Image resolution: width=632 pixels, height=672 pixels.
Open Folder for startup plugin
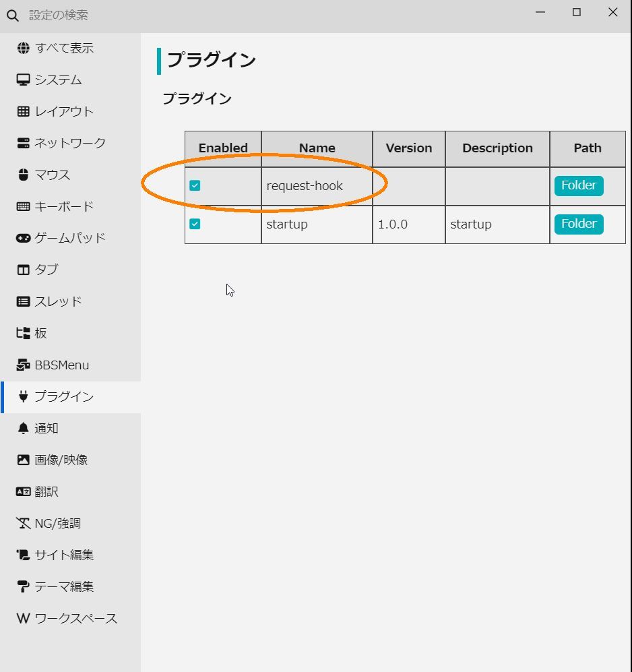point(579,224)
